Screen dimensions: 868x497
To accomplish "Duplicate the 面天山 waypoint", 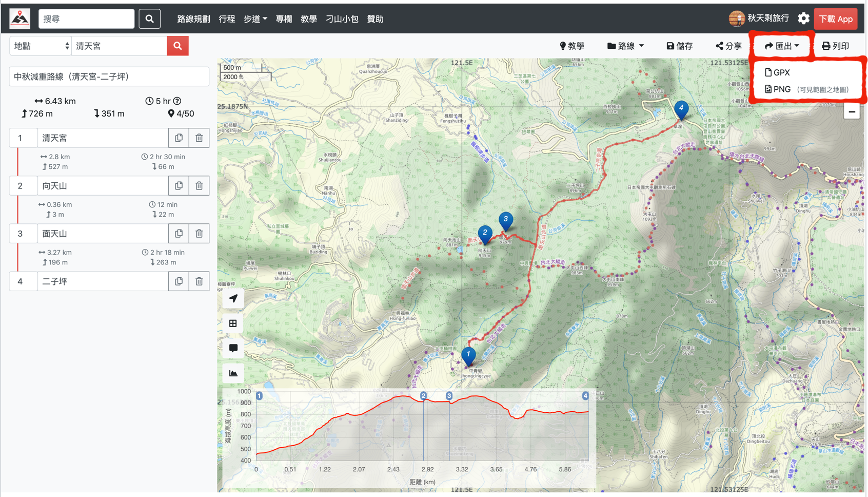I will point(179,233).
